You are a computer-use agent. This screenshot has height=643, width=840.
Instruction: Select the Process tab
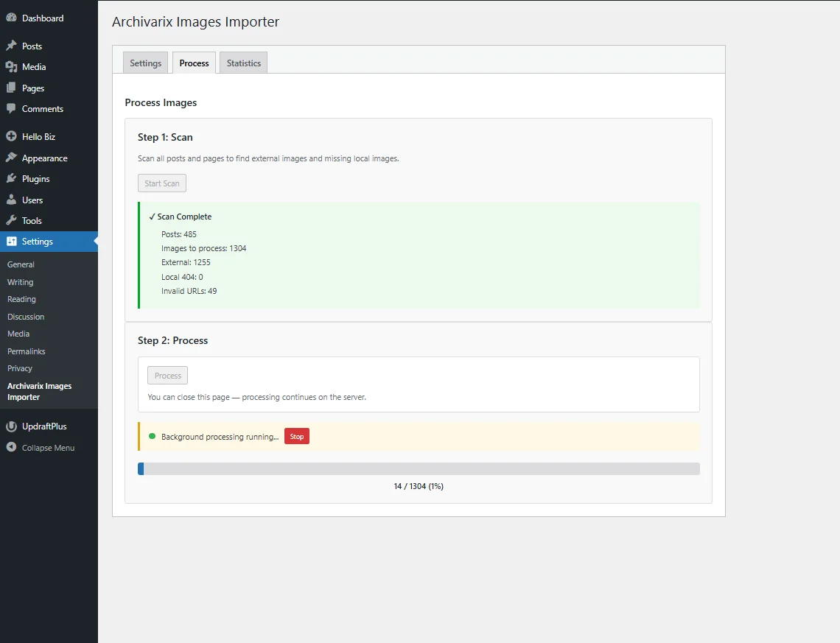click(194, 63)
